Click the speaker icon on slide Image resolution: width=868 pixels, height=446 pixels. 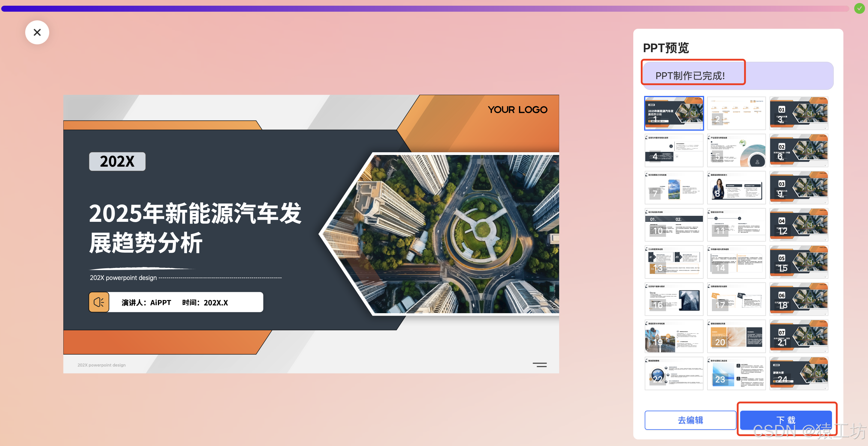click(99, 302)
